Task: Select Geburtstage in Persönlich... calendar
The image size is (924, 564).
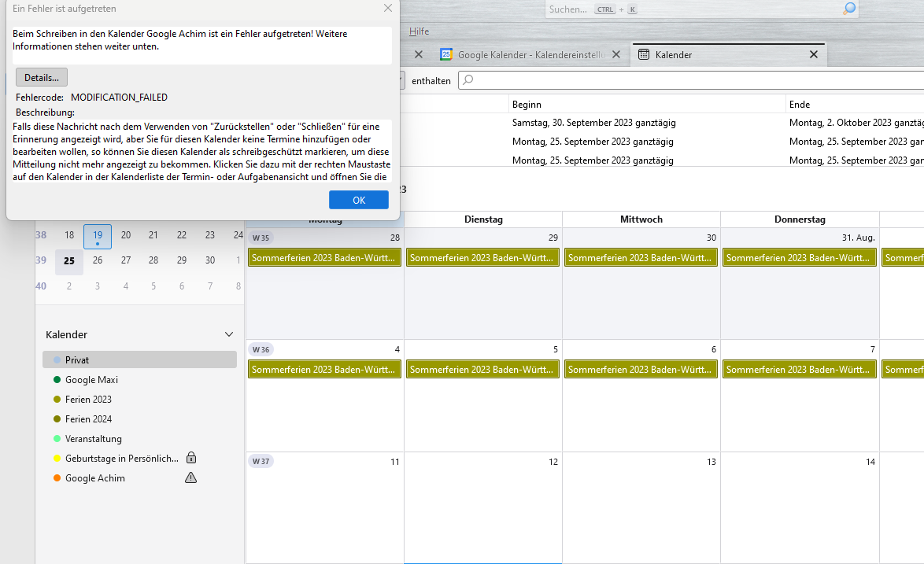Action: [139, 458]
